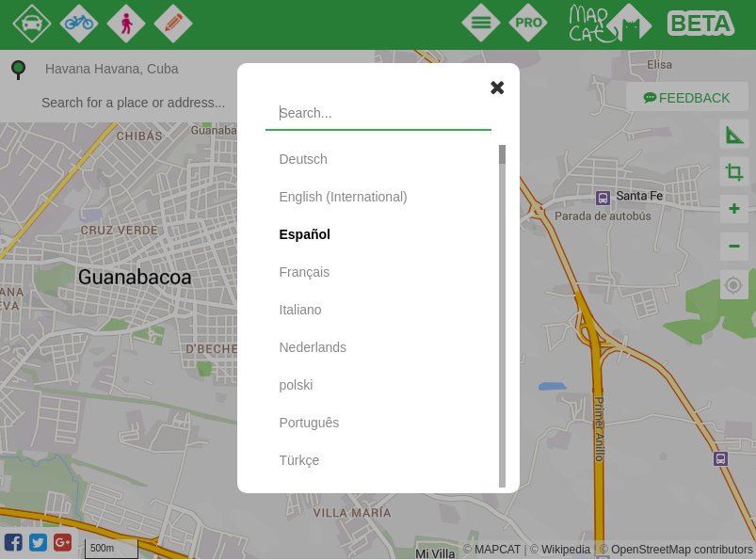The height and width of the screenshot is (560, 756).
Task: Click the language Search field
Action: coord(378,113)
